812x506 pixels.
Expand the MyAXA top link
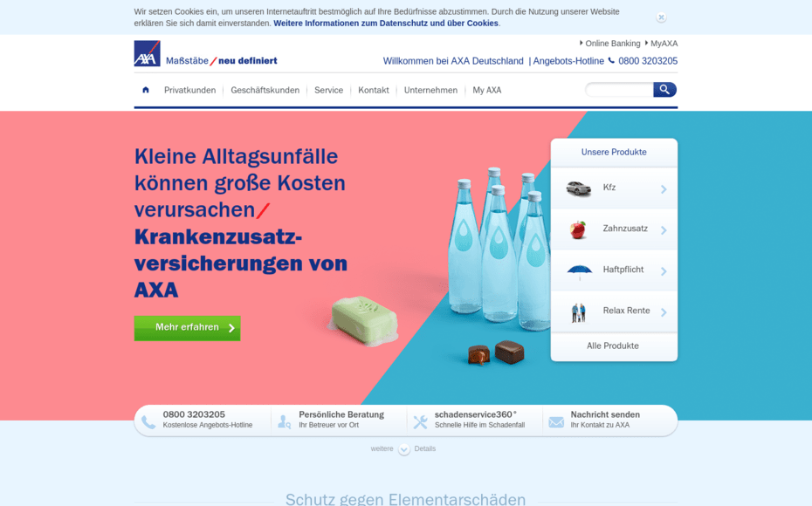click(x=662, y=43)
